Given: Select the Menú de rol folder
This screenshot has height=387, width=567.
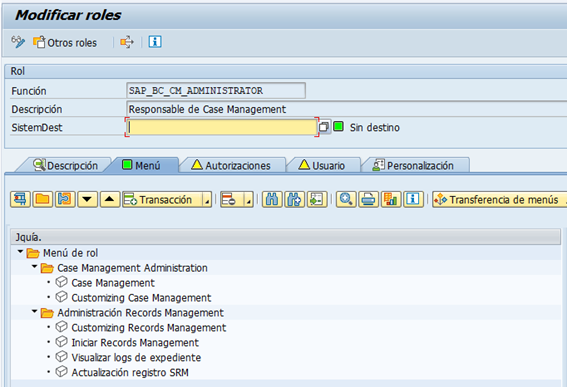Looking at the screenshot, I should click(x=70, y=253).
